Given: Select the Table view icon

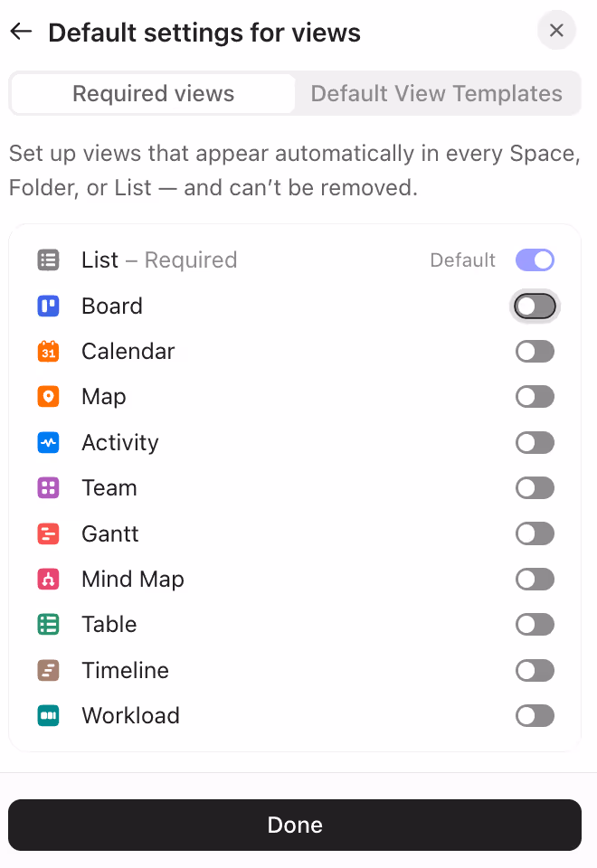Looking at the screenshot, I should 48,624.
